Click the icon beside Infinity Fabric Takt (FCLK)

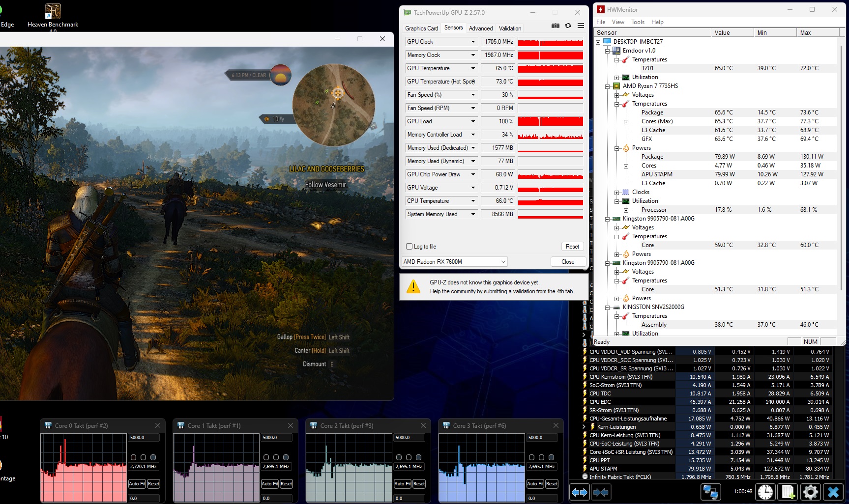click(x=585, y=476)
